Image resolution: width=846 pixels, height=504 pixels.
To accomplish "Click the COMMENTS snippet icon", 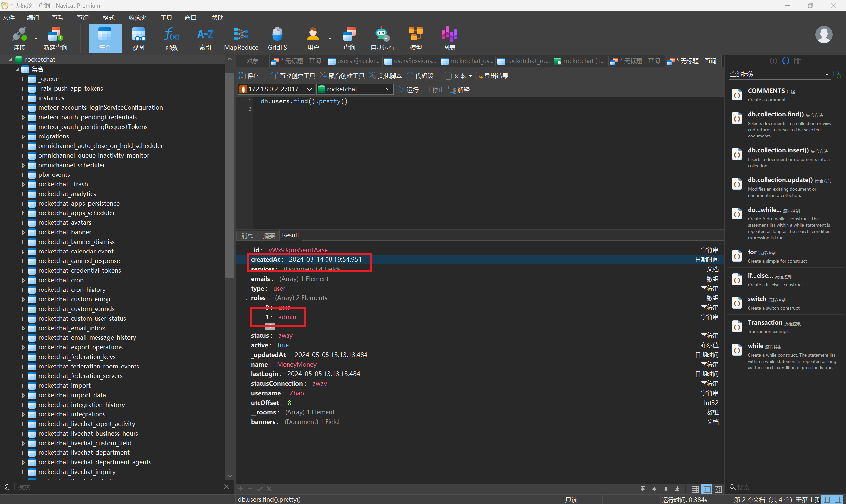I will point(737,95).
